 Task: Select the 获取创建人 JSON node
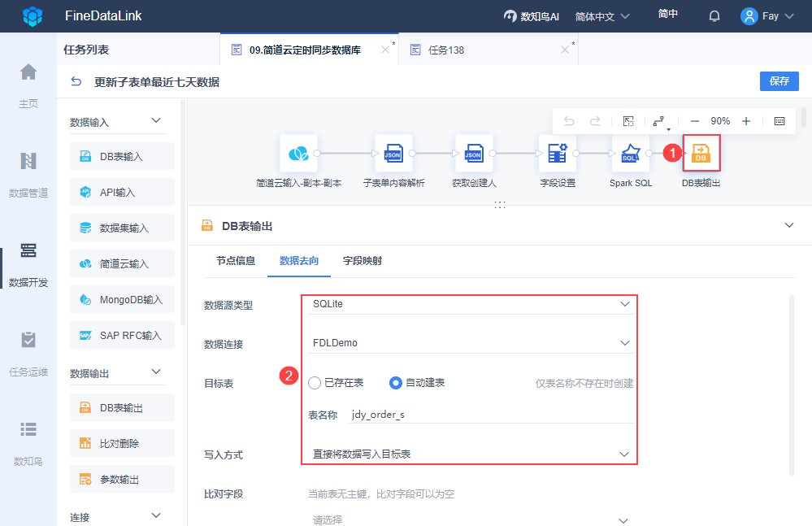474,153
